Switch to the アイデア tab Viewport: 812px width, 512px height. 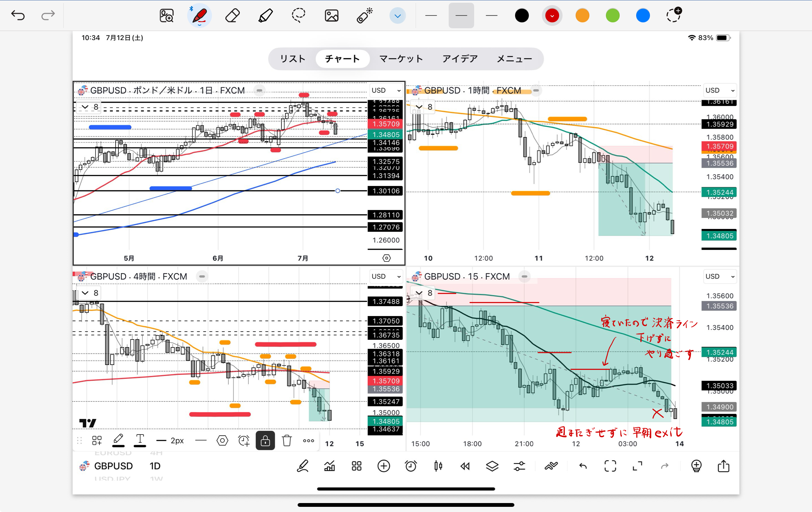point(460,59)
